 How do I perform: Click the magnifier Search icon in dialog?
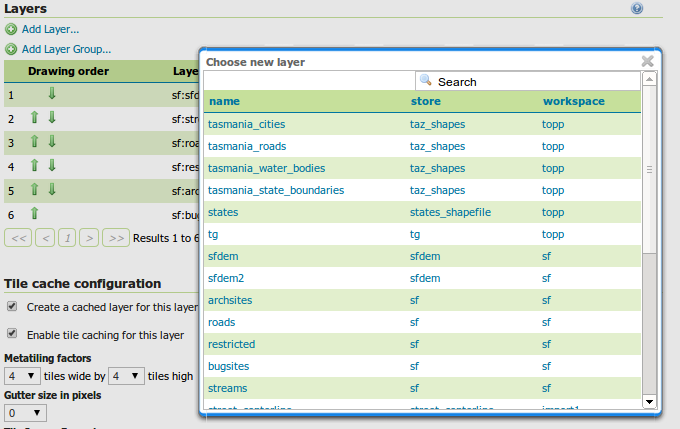coord(425,80)
